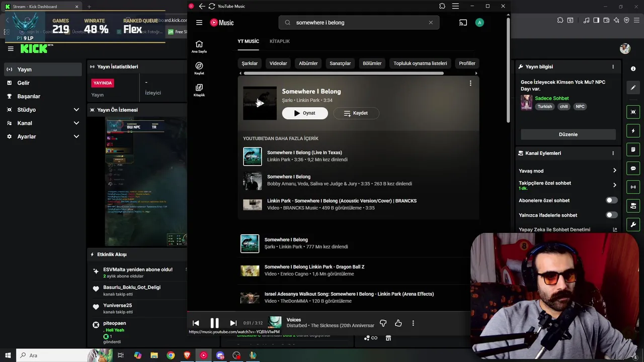The width and height of the screenshot is (644, 362).
Task: Filter results by Albümler chip
Action: [308, 63]
